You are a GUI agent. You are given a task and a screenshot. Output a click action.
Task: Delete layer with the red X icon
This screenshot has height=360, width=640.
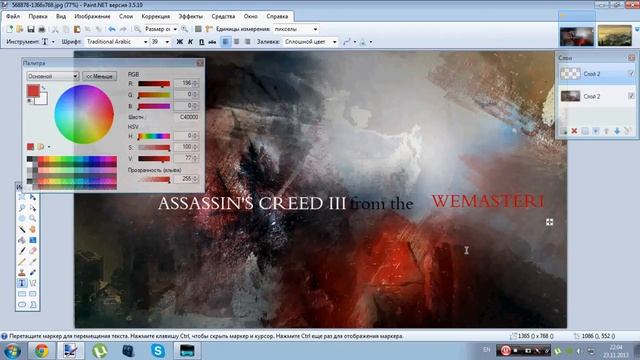coord(574,131)
